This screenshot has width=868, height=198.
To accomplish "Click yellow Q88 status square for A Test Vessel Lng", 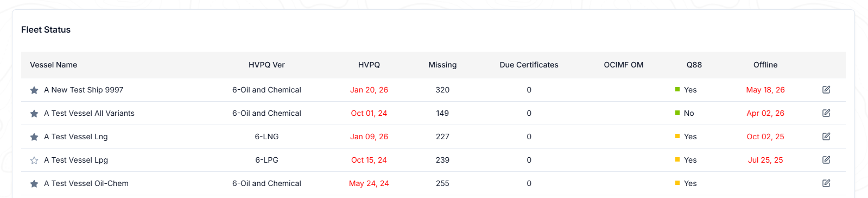I will (x=677, y=136).
